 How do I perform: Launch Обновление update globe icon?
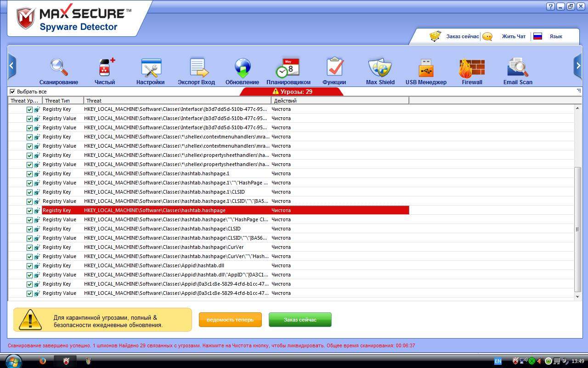(243, 68)
